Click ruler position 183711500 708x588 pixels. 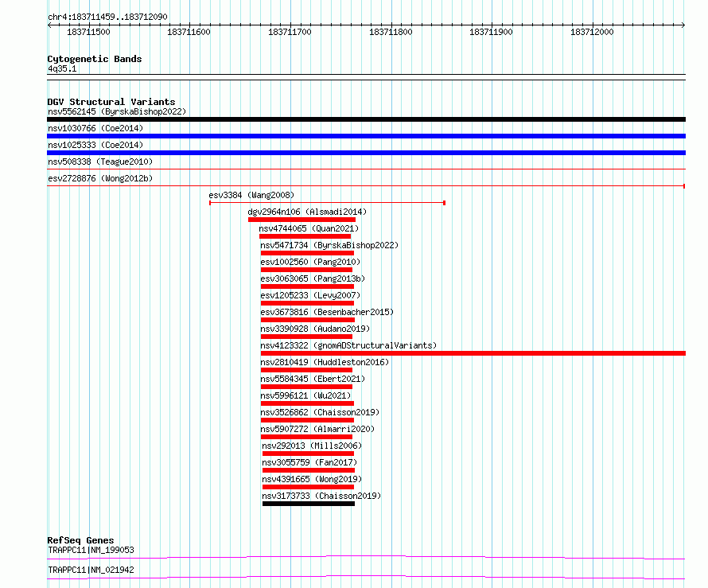click(88, 32)
